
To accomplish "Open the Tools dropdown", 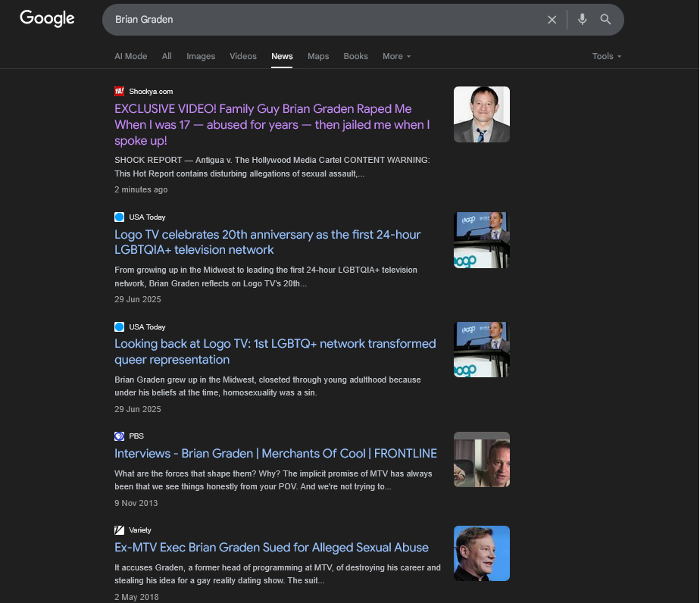I will [606, 56].
